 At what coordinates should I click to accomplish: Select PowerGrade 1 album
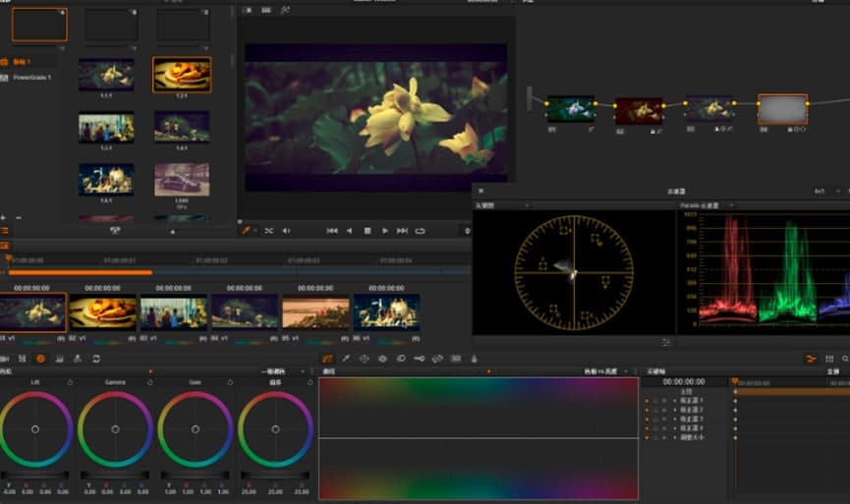pyautogui.click(x=31, y=77)
